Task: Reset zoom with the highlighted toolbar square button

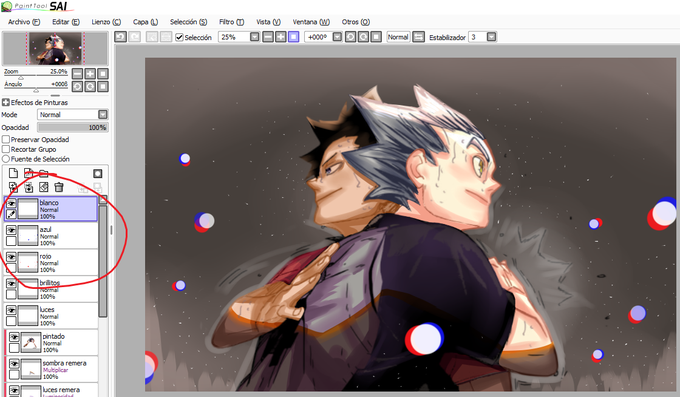Action: point(294,37)
